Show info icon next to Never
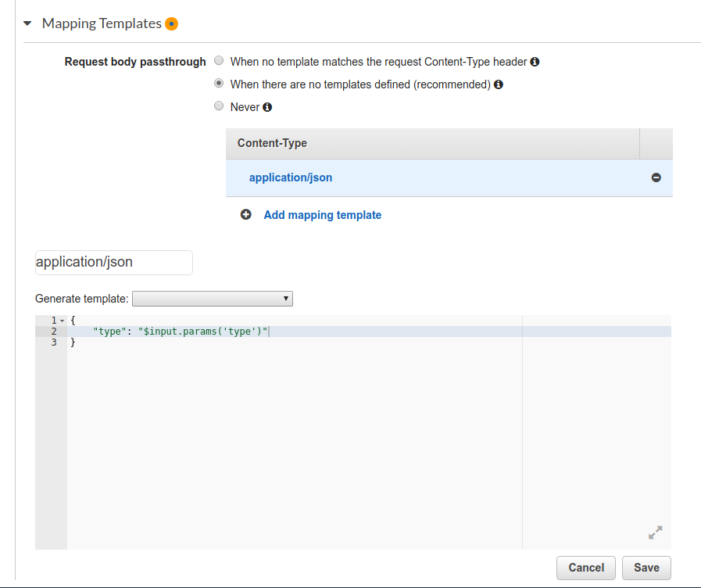Viewport: 701px width, 588px height. (x=267, y=107)
